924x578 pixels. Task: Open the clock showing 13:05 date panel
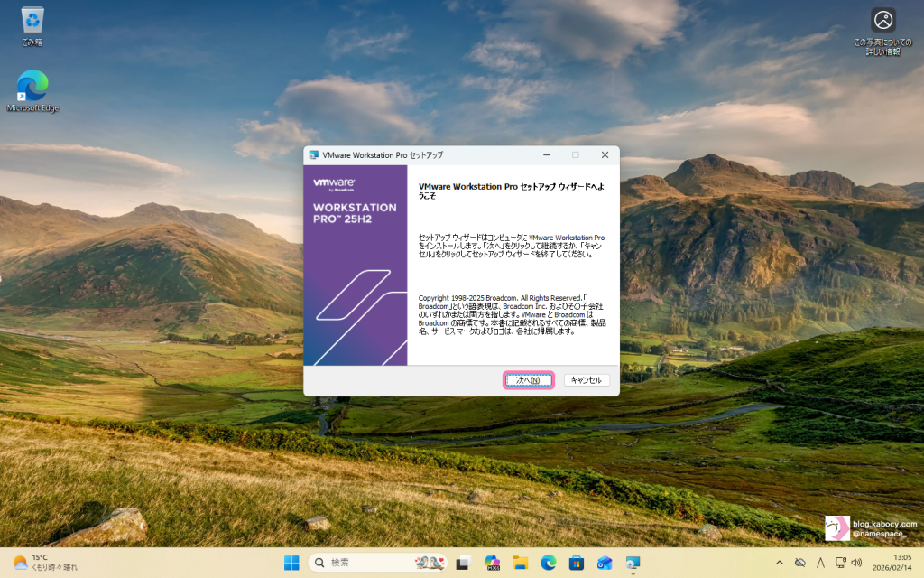[x=901, y=563]
